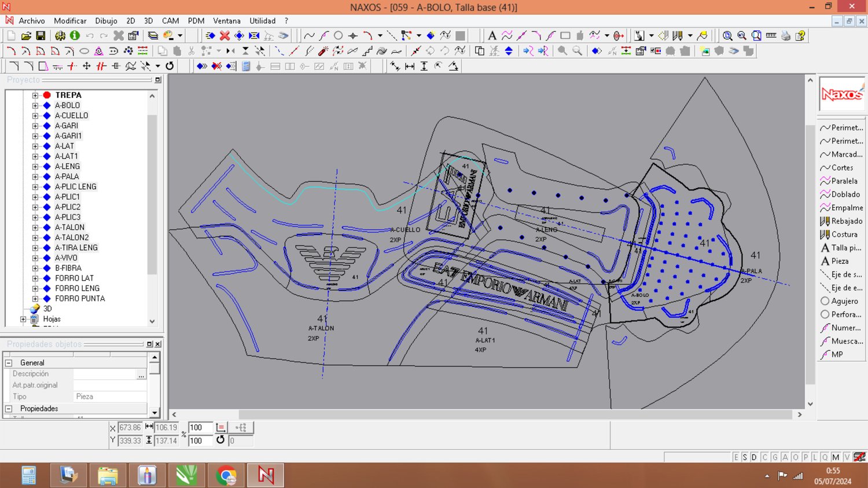This screenshot has height=488, width=868.
Task: Click the move cross-arrows icon
Action: point(87,66)
